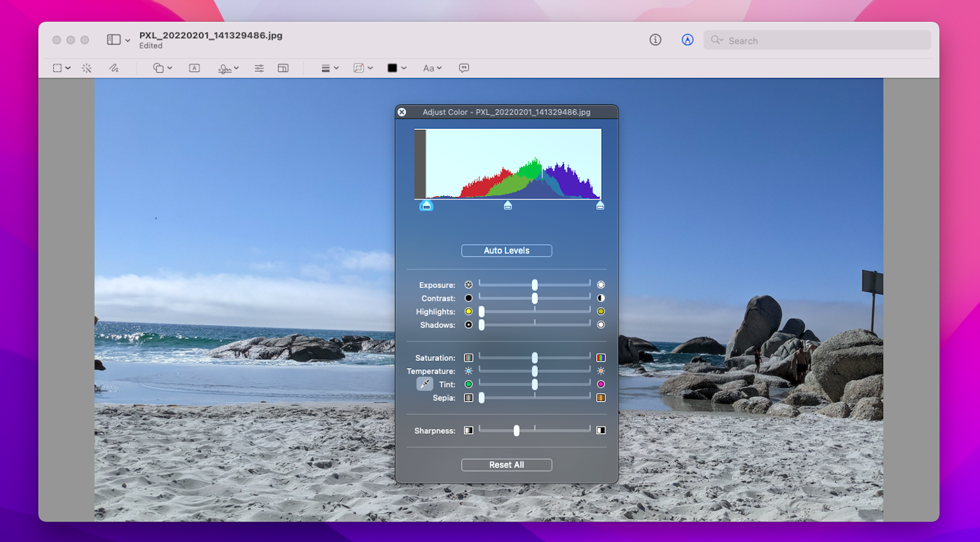
Task: Open the Text Style Aa dropdown
Action: (432, 68)
